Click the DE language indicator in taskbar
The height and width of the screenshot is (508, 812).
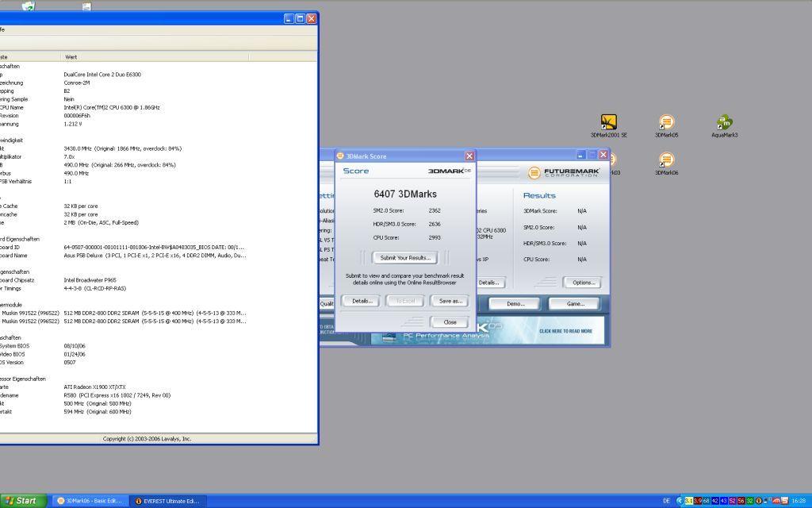666,501
